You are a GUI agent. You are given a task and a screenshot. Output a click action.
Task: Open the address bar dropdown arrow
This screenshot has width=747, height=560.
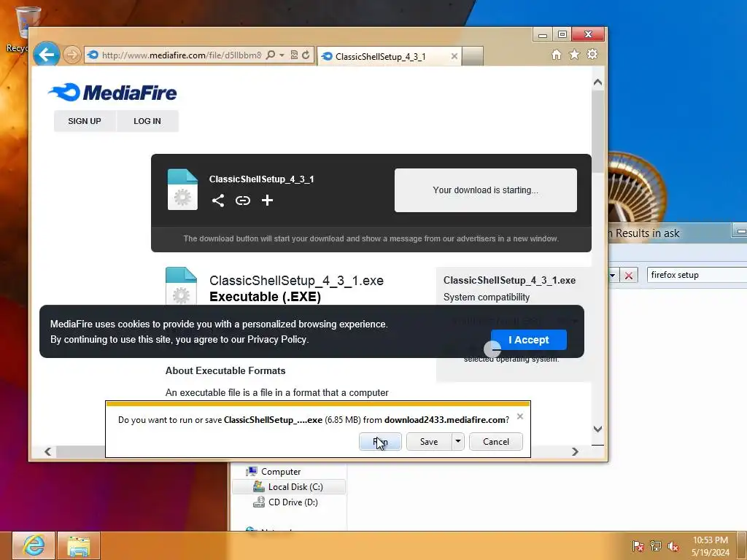(x=282, y=55)
